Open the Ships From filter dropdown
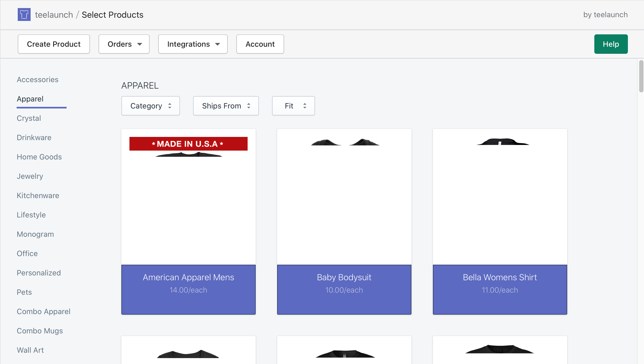Image resolution: width=644 pixels, height=364 pixels. pos(226,106)
